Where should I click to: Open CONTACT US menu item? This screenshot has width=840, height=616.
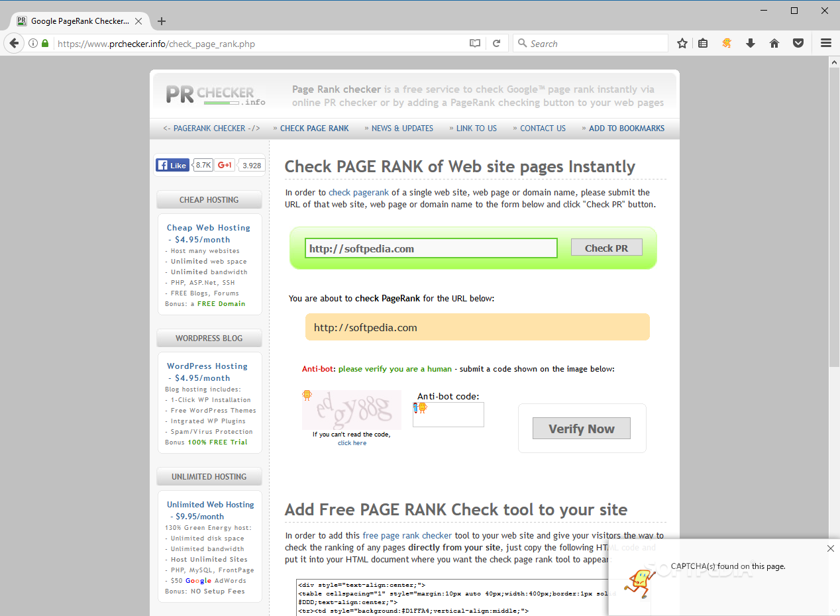pyautogui.click(x=543, y=128)
